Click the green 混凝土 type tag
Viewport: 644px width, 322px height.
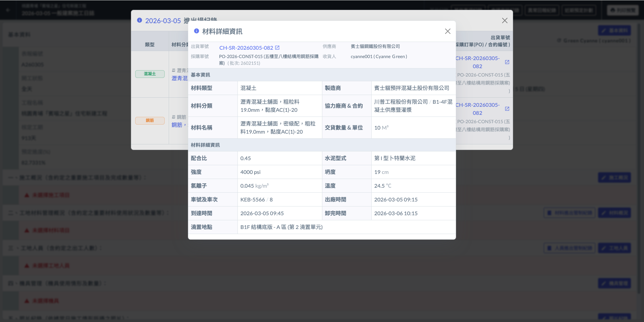150,74
